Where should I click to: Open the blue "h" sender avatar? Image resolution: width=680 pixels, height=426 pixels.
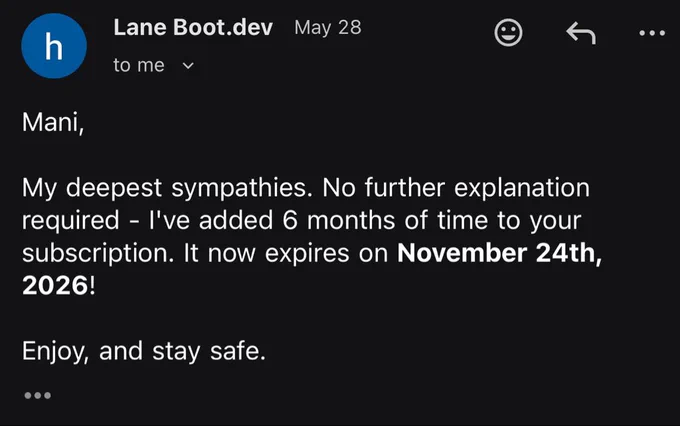(x=54, y=46)
